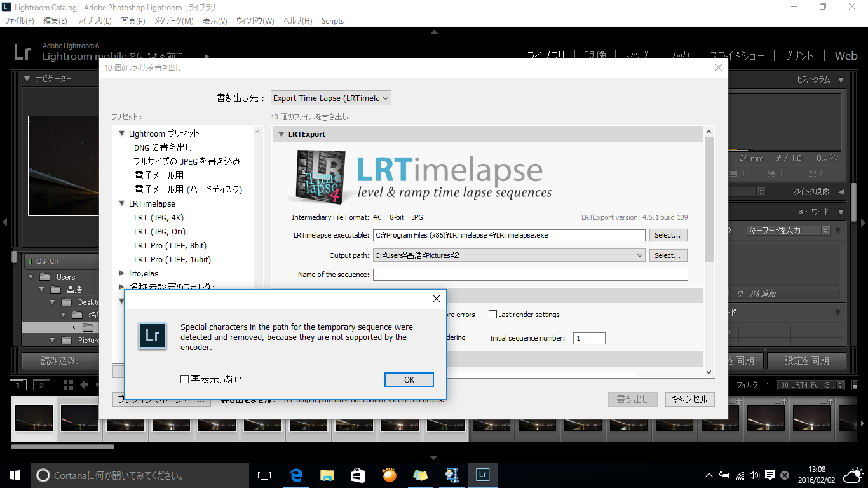Open ファイル(F) menu
The image size is (868, 488).
[x=19, y=21]
